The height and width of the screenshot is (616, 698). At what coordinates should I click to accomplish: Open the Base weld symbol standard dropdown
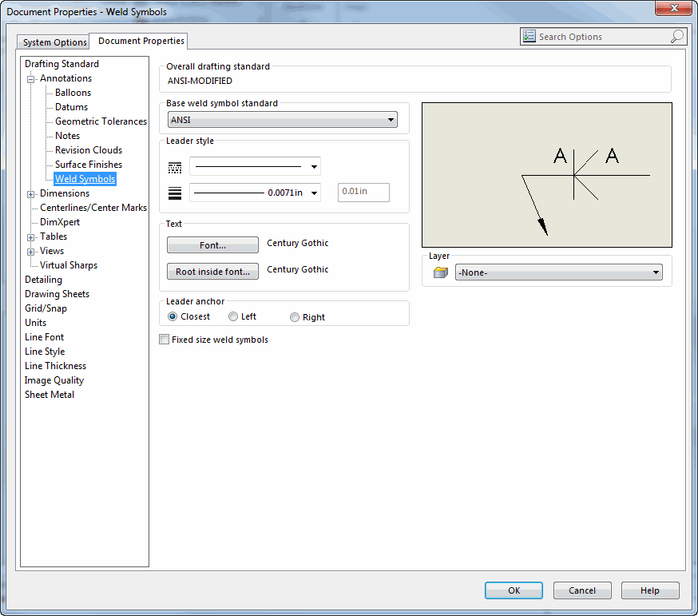coord(282,120)
